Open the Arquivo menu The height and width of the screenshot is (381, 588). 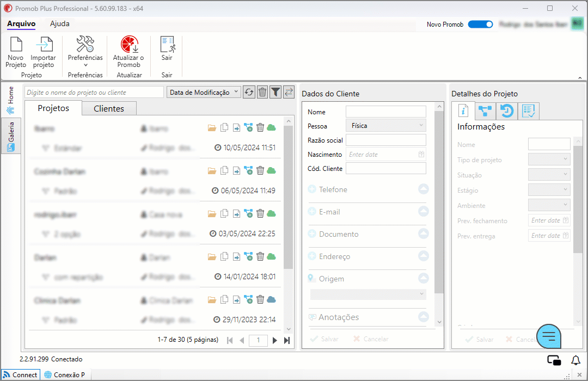(x=21, y=23)
